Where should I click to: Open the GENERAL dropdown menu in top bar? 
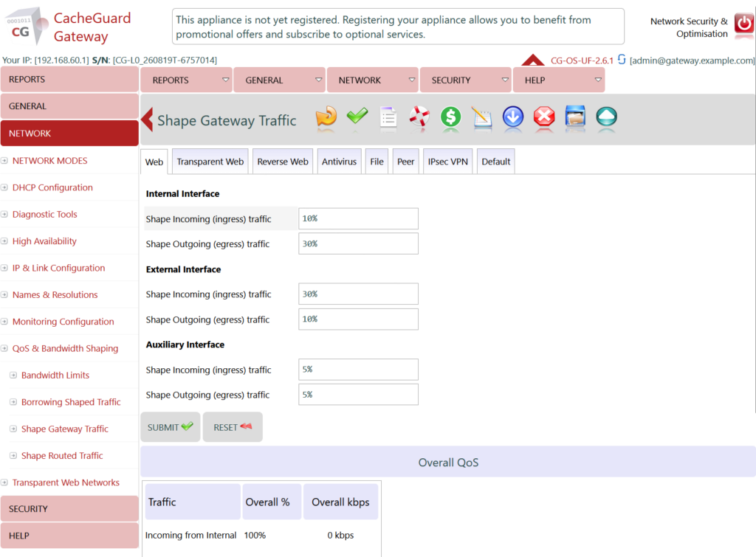(279, 80)
